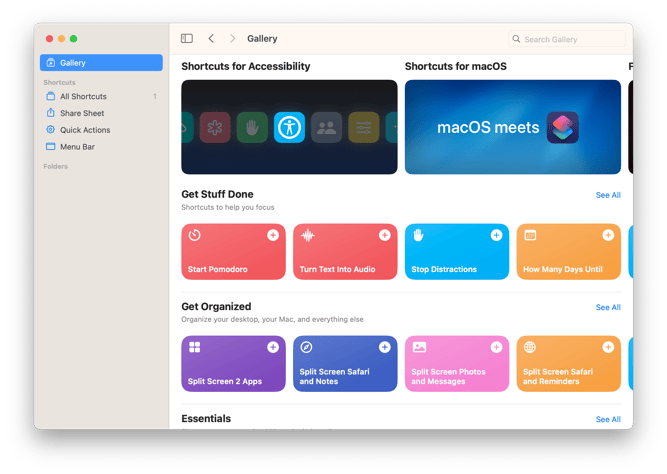The image size is (667, 474).
Task: Toggle the sidebar with the toolbar icon
Action: click(187, 39)
